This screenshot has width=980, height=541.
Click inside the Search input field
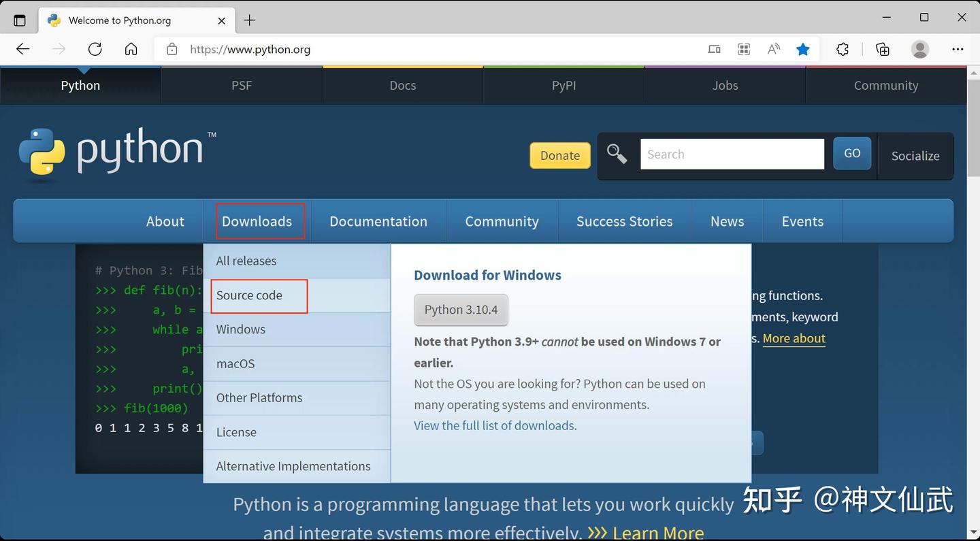[x=732, y=154]
